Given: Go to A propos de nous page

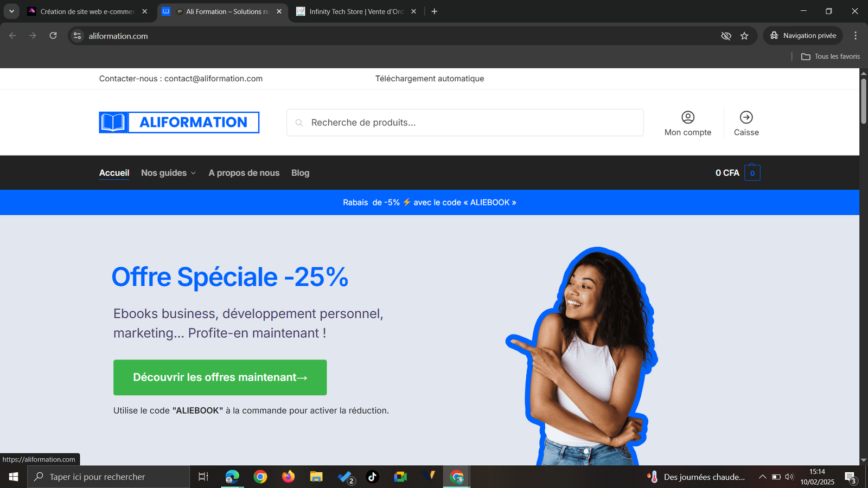Looking at the screenshot, I should pyautogui.click(x=244, y=173).
